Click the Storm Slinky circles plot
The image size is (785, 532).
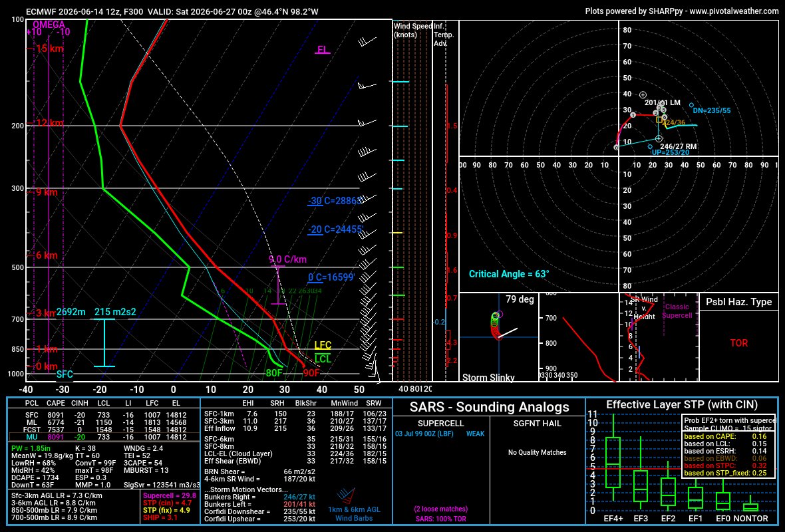[496, 325]
